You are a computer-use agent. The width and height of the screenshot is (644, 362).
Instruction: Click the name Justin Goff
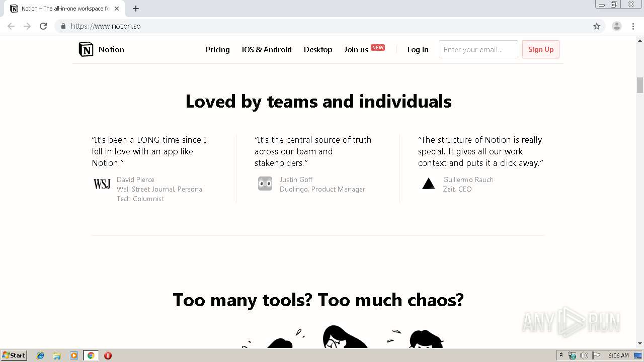click(296, 179)
